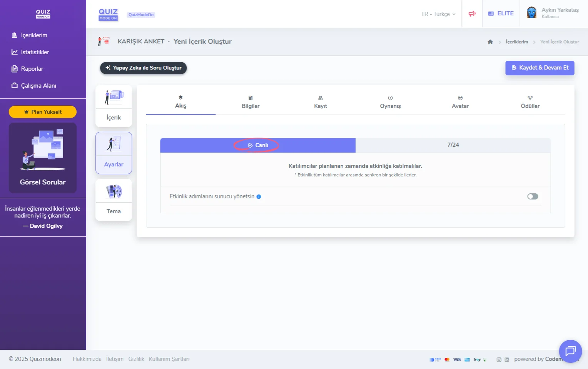Click the Quiz Mode On header logo

point(108,14)
